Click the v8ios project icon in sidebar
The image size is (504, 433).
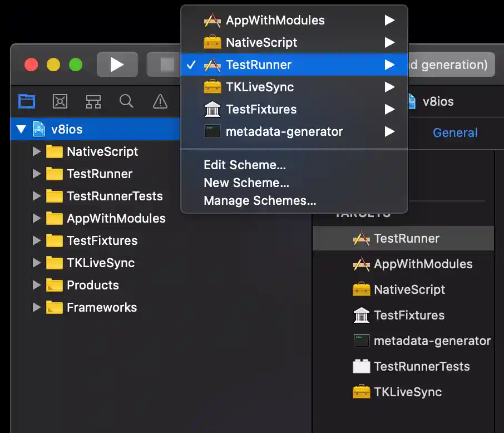(39, 129)
